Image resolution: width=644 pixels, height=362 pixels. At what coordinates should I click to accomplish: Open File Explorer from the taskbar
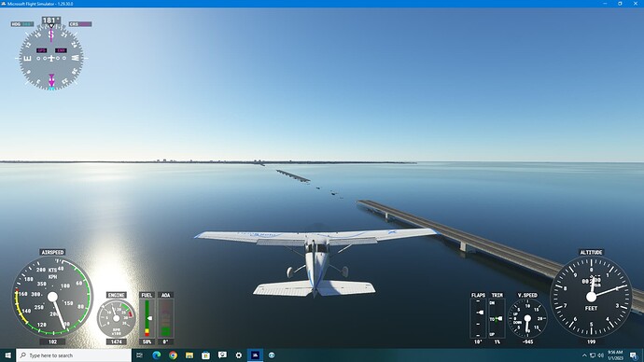click(x=189, y=355)
